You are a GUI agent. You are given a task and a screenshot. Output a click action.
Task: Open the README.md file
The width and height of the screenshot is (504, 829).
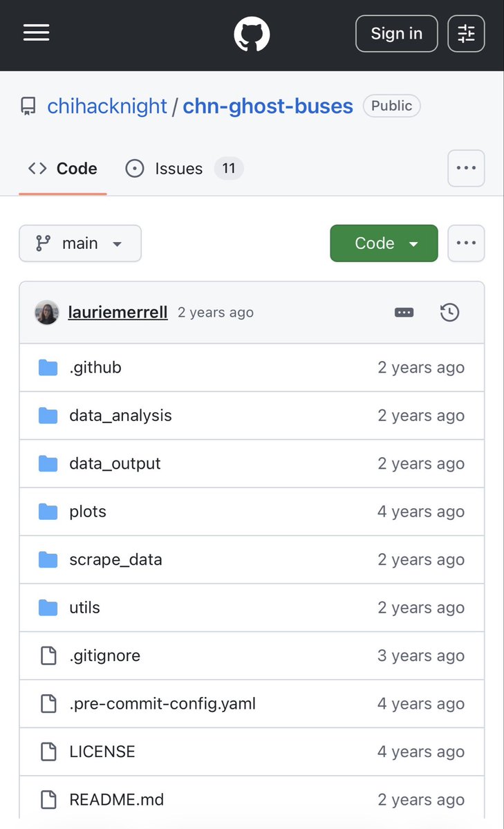click(116, 800)
